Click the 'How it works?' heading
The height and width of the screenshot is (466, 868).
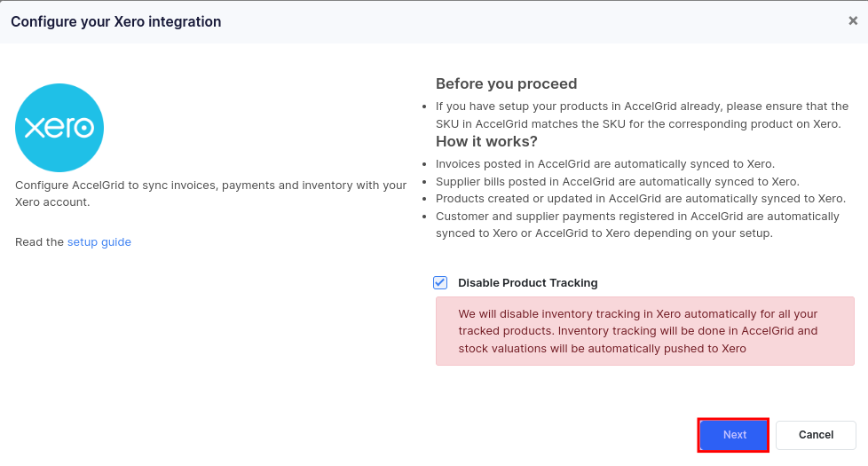pyautogui.click(x=486, y=142)
